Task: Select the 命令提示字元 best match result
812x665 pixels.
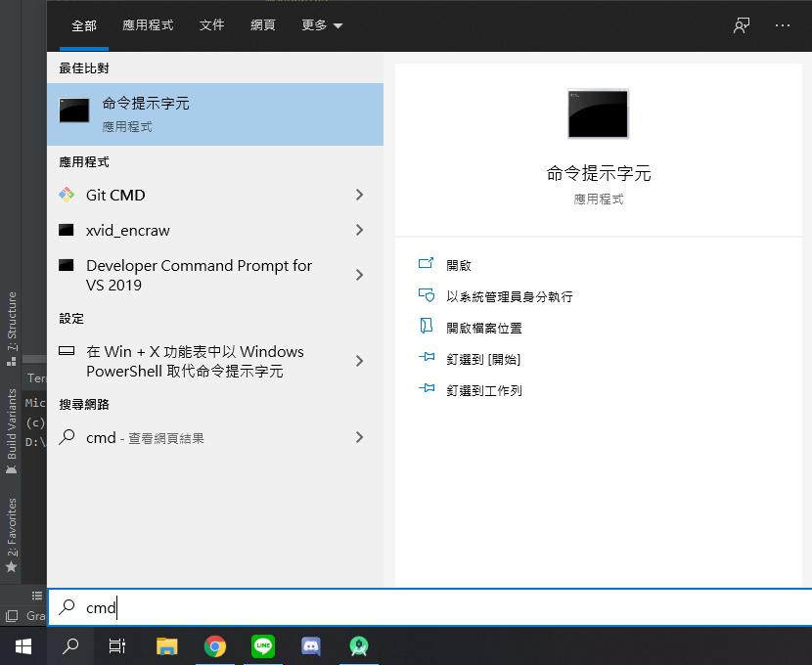Action: pos(215,114)
